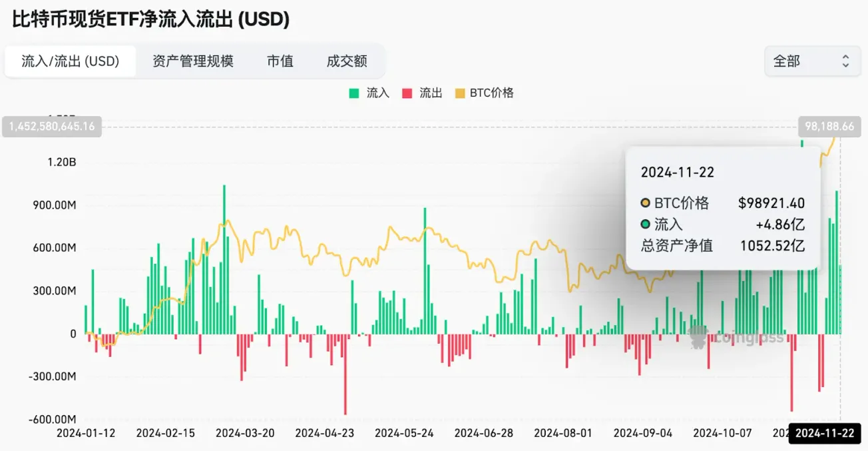Click the 98,188.66 price label
This screenshot has height=451, width=868.
click(830, 127)
